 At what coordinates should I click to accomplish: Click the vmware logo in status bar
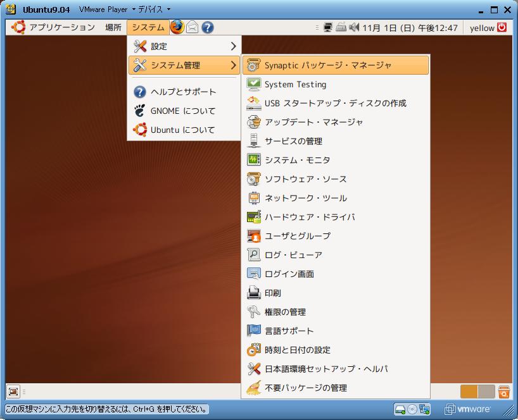point(467,409)
